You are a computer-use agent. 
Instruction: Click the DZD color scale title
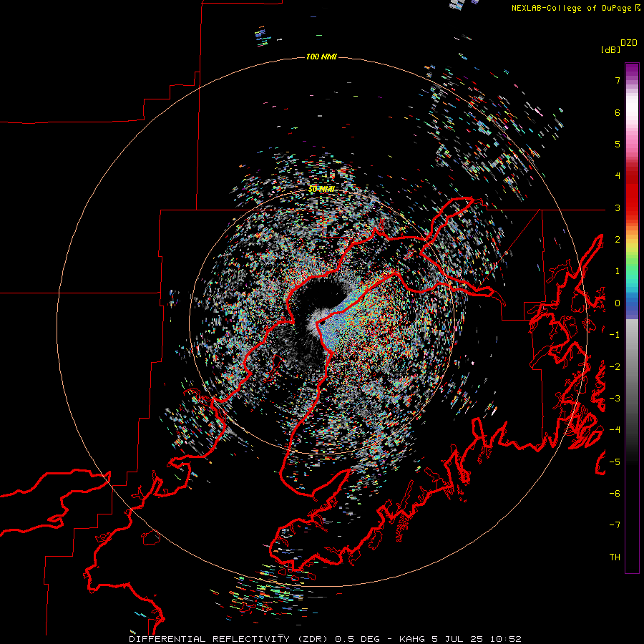[629, 43]
